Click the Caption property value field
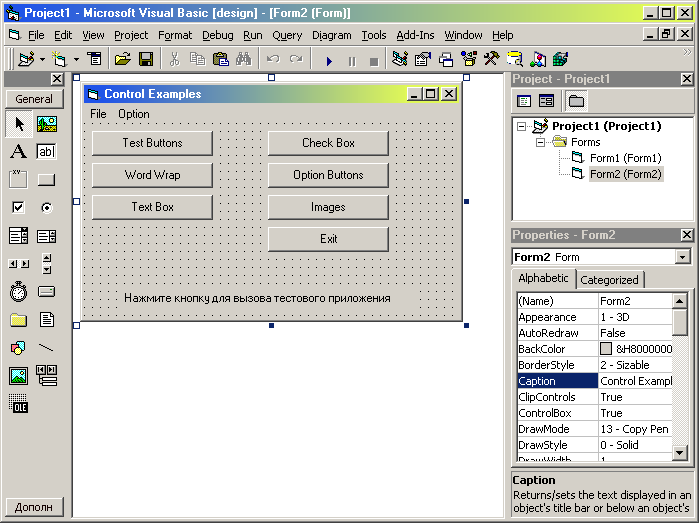Image resolution: width=699 pixels, height=523 pixels. [x=635, y=381]
